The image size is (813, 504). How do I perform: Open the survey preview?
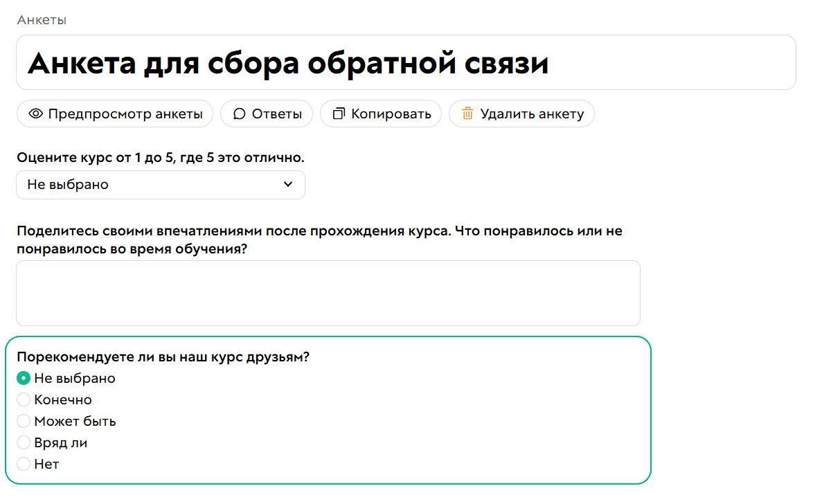pos(114,114)
